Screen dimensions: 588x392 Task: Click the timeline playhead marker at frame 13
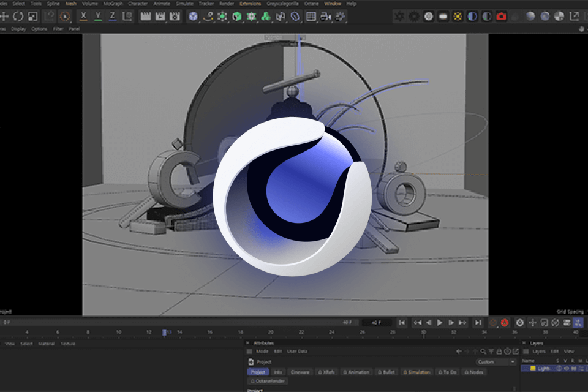164,333
